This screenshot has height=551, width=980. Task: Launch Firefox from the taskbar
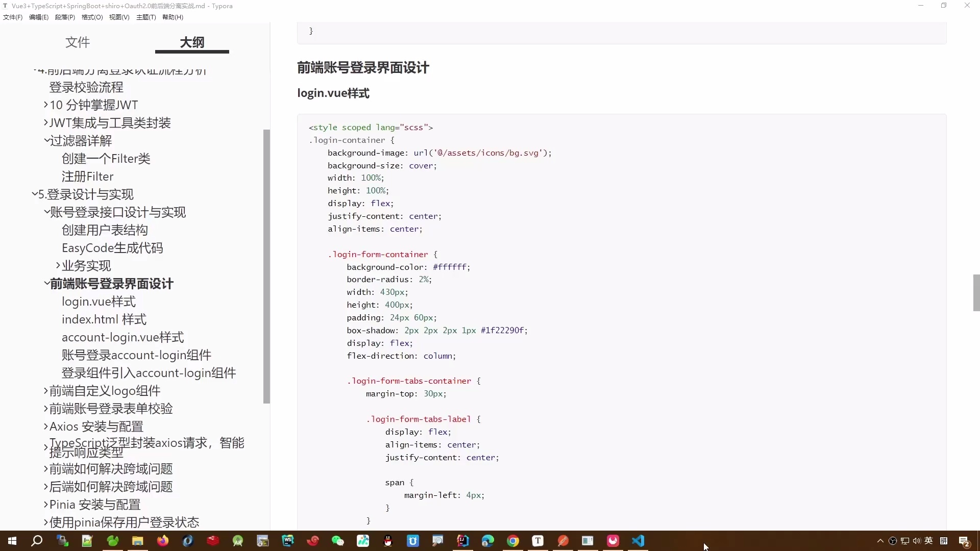tap(162, 541)
